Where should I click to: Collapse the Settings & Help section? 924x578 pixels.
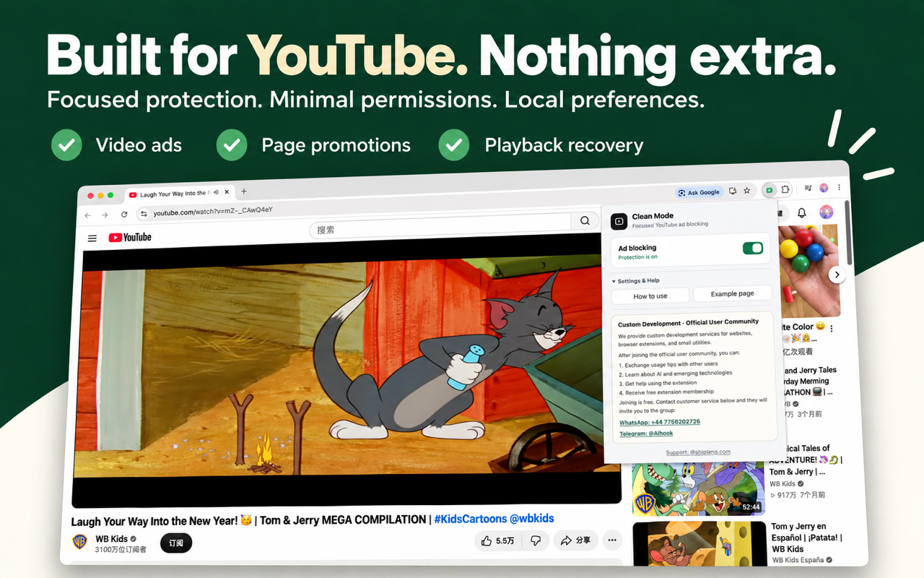(636, 281)
